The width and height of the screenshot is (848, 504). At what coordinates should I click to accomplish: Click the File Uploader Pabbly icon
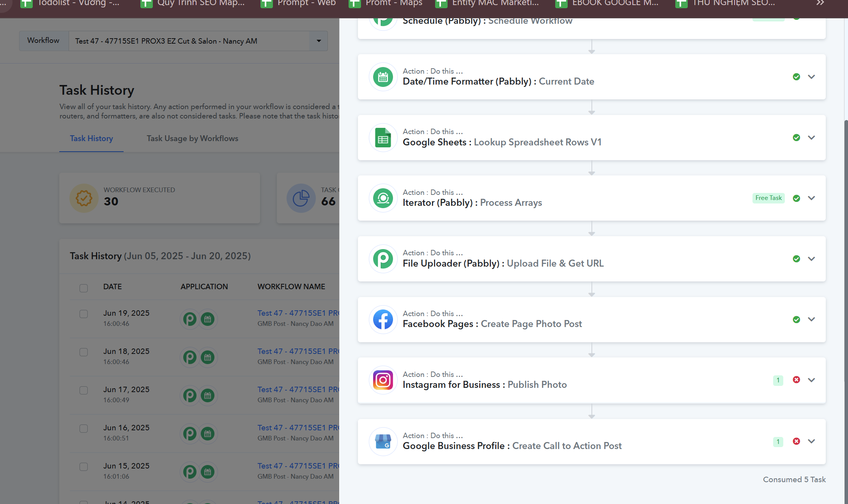coord(383,259)
